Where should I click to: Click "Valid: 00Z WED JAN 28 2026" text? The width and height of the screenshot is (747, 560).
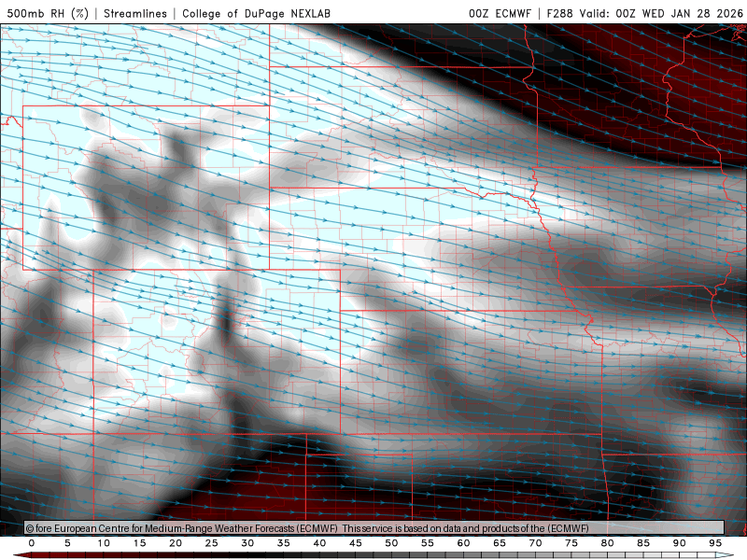pyautogui.click(x=661, y=13)
